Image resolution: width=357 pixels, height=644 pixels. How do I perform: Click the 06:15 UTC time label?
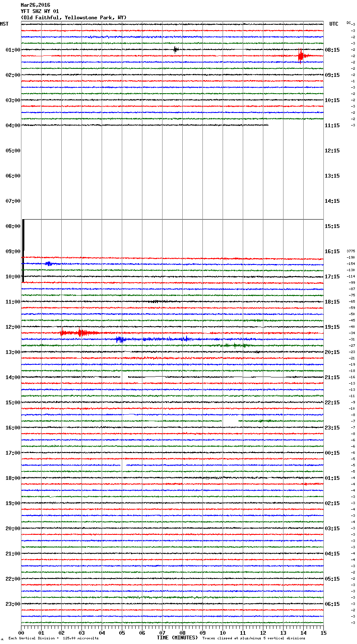[x=332, y=604]
